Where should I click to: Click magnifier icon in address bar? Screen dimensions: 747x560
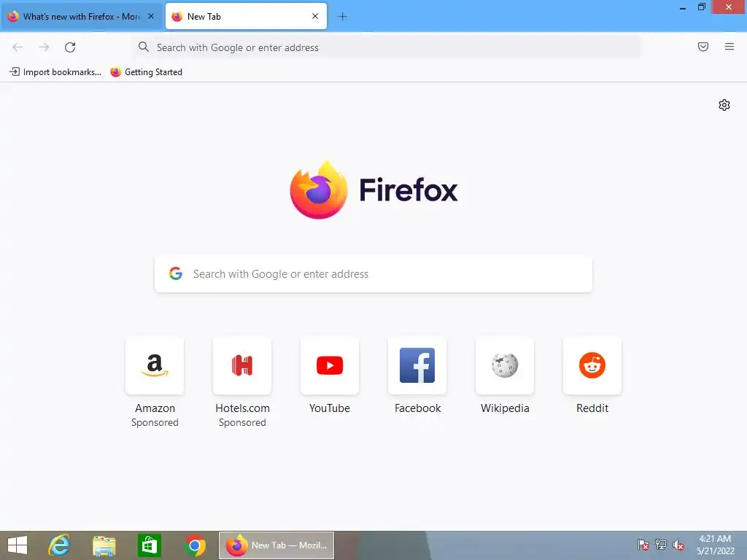coord(144,47)
